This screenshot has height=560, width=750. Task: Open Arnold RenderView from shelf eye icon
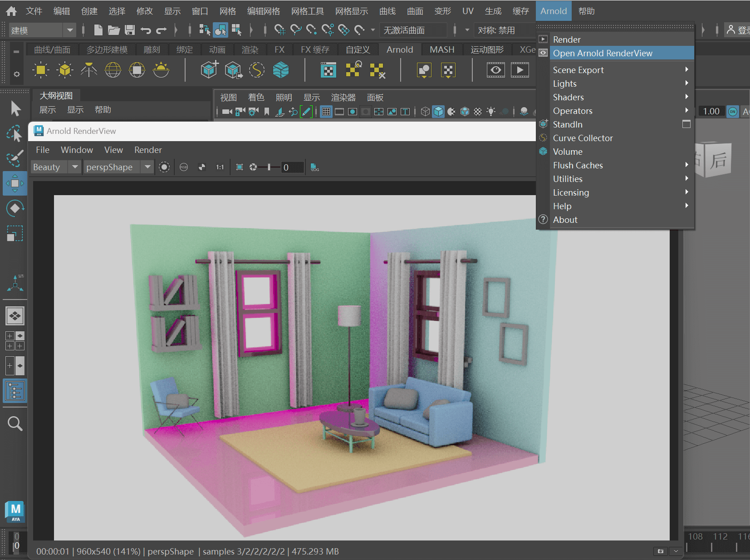(496, 70)
